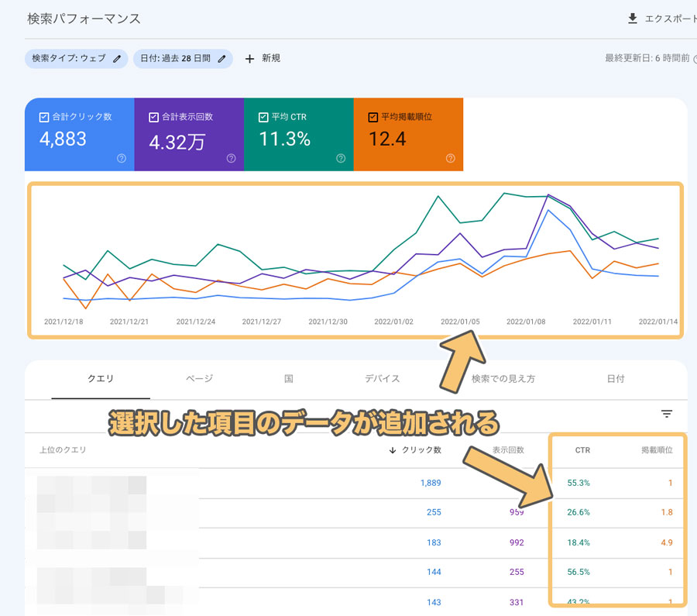Click the 55.3% CTR value
Image resolution: width=697 pixels, height=616 pixels.
(579, 483)
